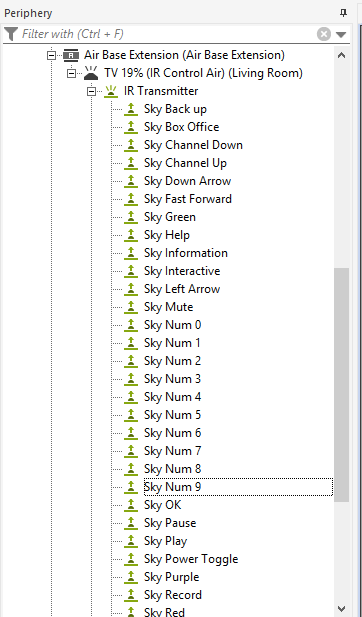
Task: Collapse the IR Transmitter node
Action: (x=91, y=91)
